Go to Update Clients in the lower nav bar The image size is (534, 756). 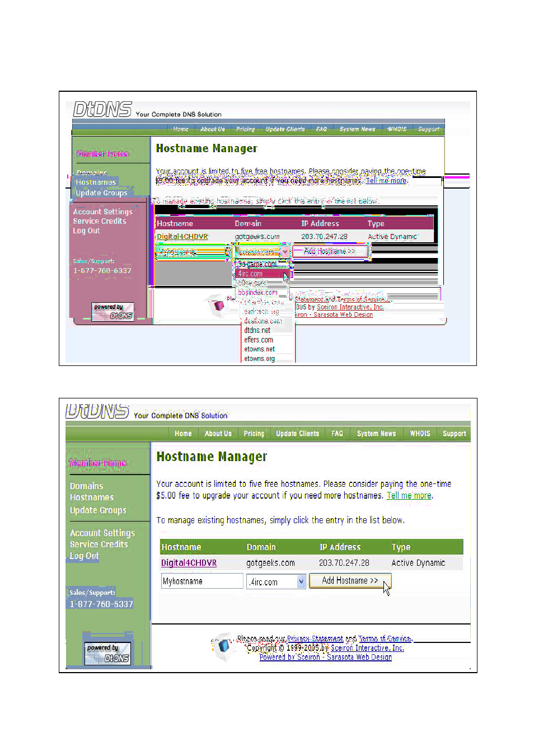coord(297,434)
